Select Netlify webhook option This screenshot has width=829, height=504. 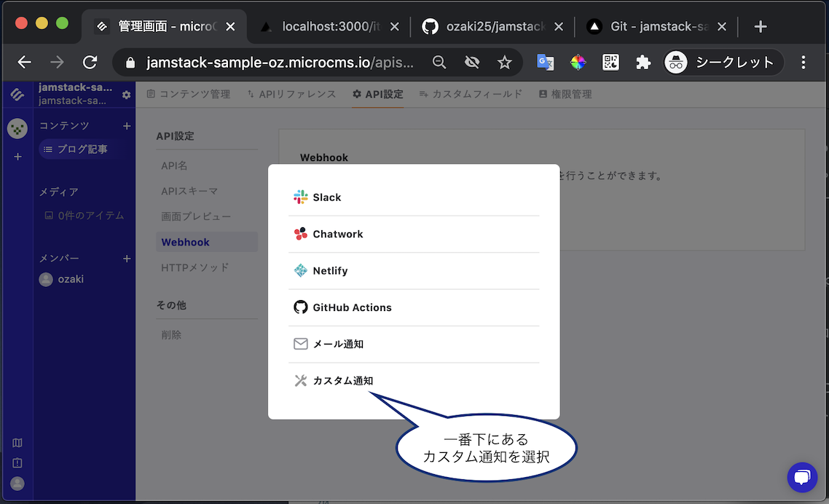point(414,271)
